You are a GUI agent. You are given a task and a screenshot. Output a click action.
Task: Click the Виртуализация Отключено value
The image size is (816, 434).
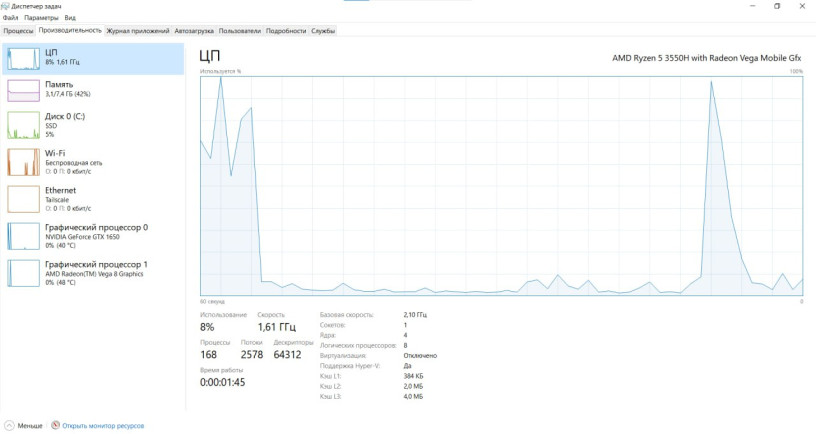(420, 356)
